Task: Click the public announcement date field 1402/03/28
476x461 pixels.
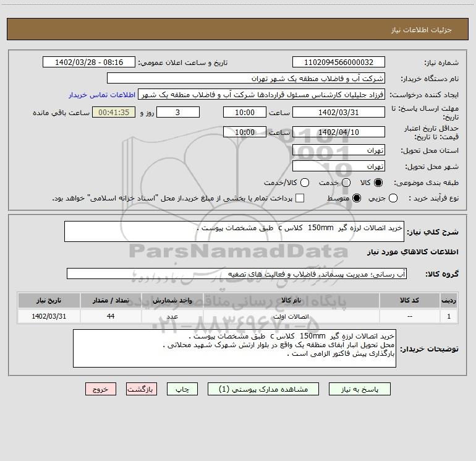Action: 89,62
